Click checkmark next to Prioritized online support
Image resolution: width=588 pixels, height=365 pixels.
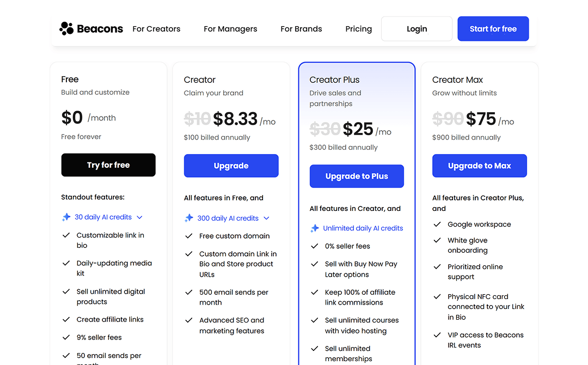[x=437, y=267]
